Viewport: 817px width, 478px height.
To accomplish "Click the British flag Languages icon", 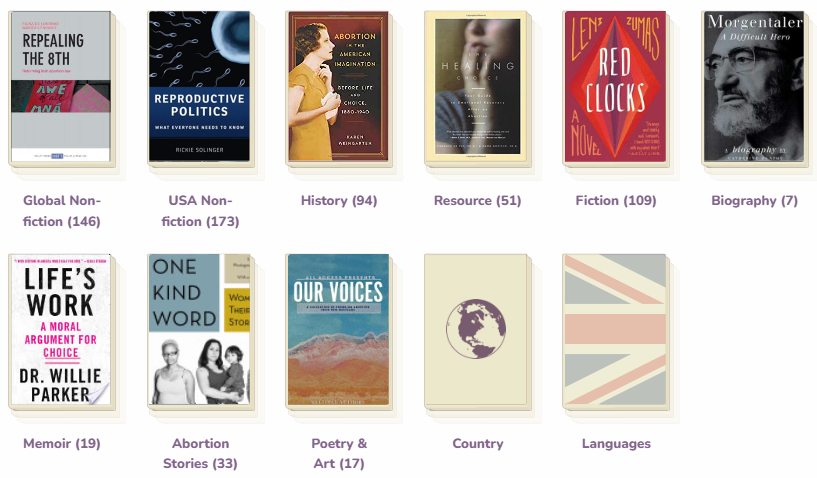I will 615,330.
